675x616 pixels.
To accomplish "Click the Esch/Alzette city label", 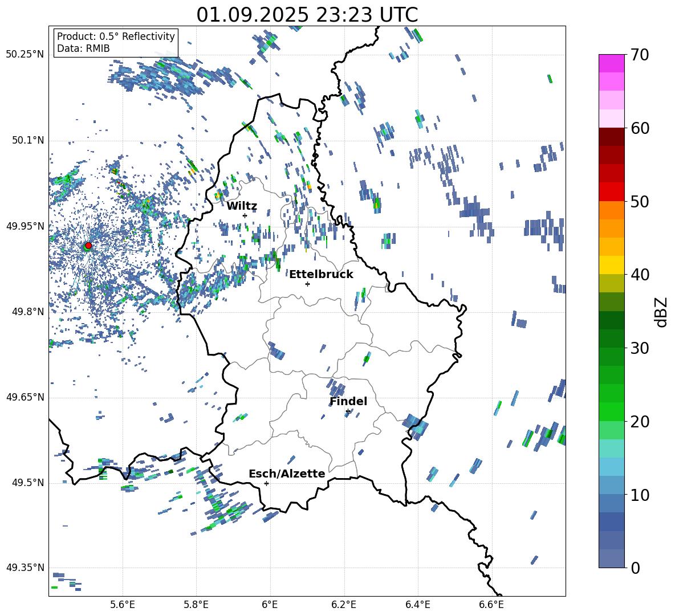I will (287, 474).
